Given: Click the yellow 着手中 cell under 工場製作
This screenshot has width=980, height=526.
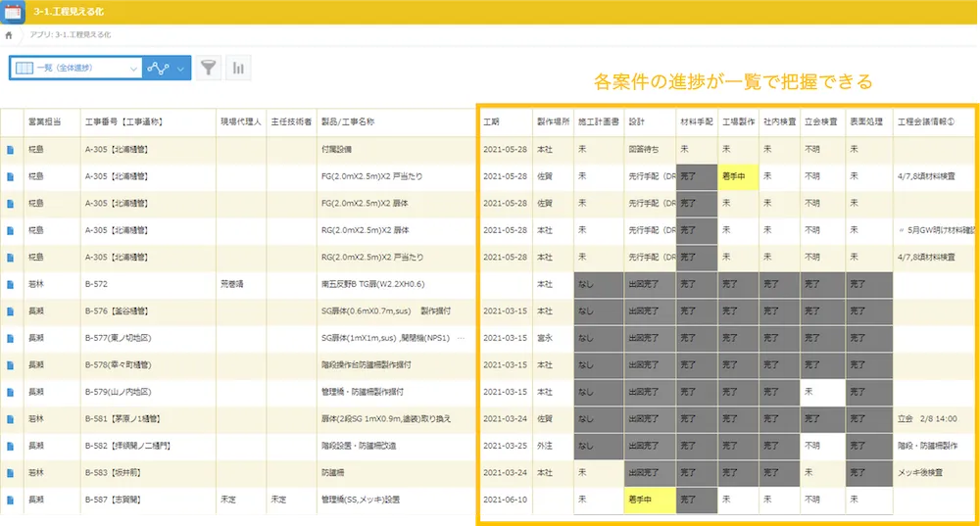Looking at the screenshot, I should click(738, 176).
